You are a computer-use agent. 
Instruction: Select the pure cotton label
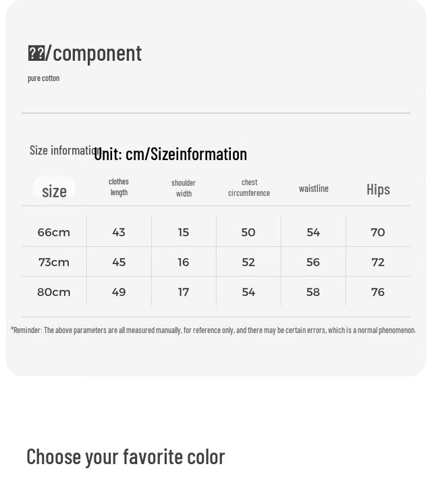point(43,78)
